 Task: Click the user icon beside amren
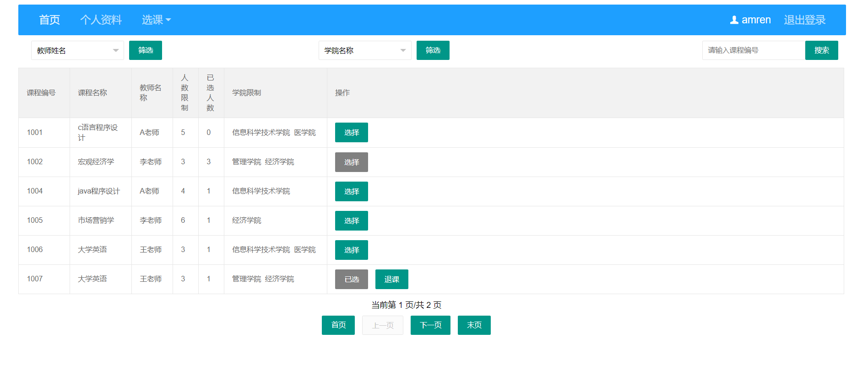tap(734, 20)
